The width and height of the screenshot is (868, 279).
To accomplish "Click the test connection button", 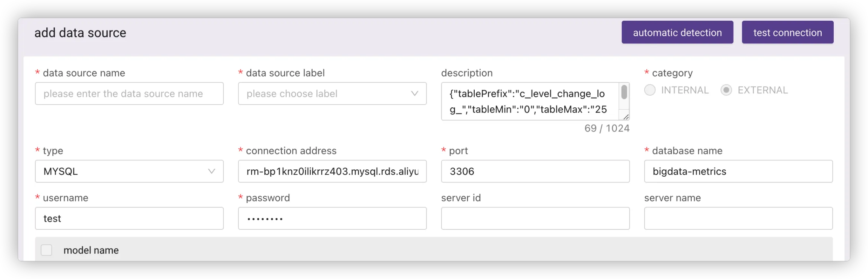I will point(787,32).
